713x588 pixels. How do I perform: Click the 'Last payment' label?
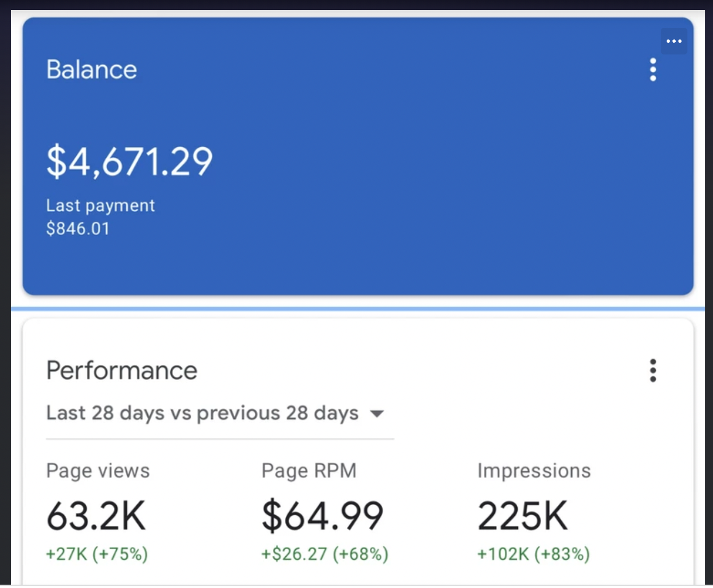pos(101,206)
